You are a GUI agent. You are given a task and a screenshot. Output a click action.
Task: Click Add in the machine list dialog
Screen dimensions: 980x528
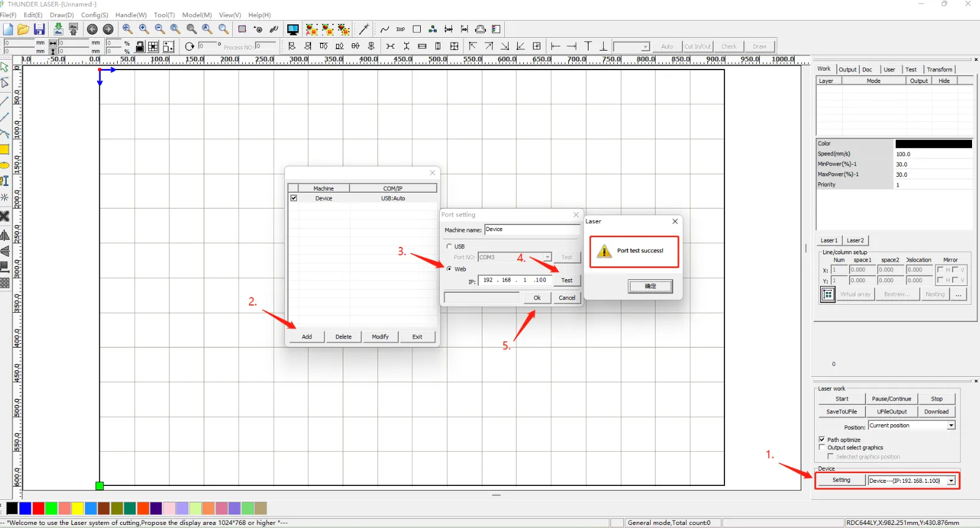click(307, 337)
